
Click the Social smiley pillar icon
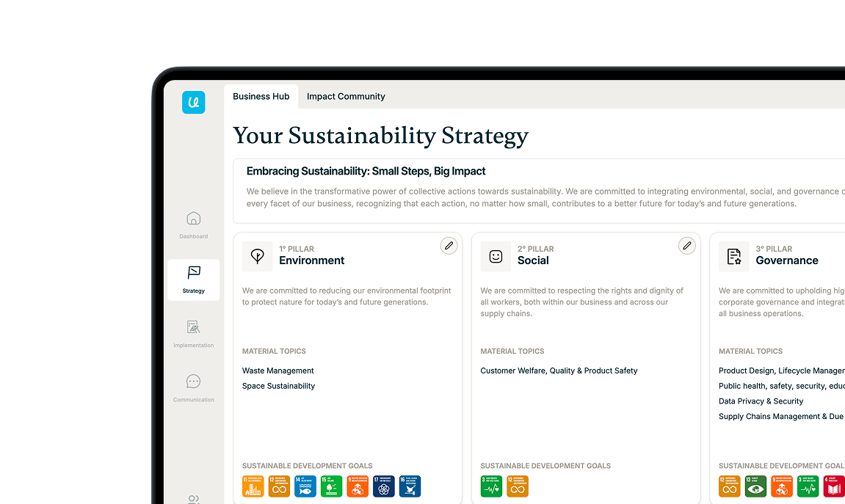[x=496, y=256]
